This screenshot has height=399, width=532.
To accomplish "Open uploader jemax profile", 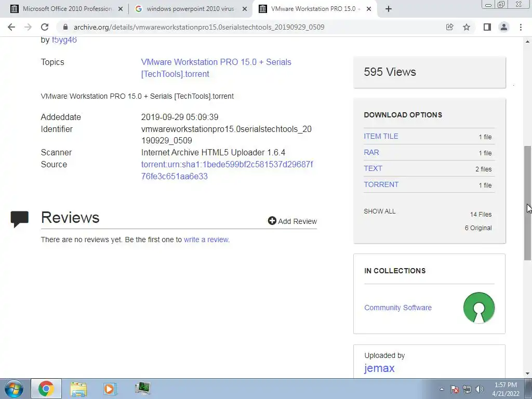I will click(x=379, y=368).
